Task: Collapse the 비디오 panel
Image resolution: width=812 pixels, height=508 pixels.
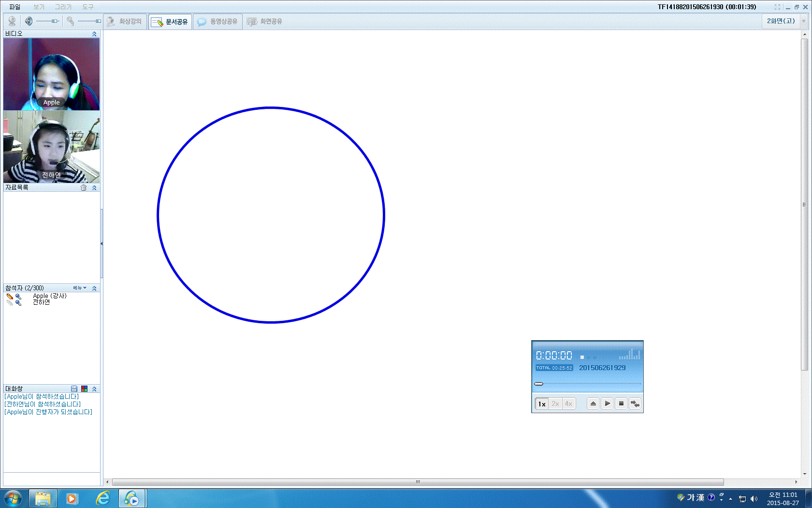Action: (x=94, y=34)
